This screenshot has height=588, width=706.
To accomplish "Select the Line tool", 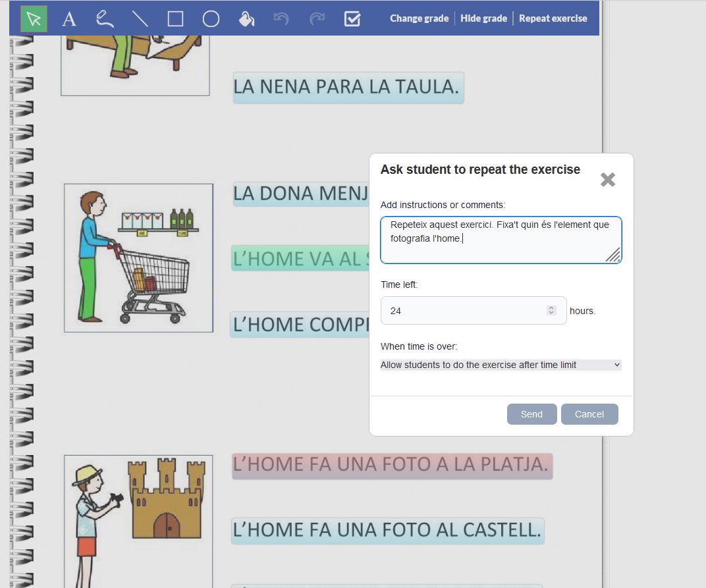I will [139, 18].
